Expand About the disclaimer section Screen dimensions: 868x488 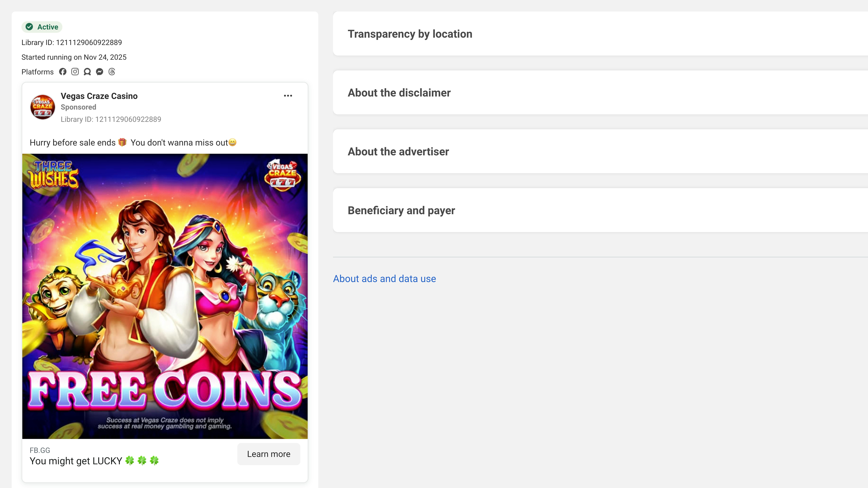399,93
